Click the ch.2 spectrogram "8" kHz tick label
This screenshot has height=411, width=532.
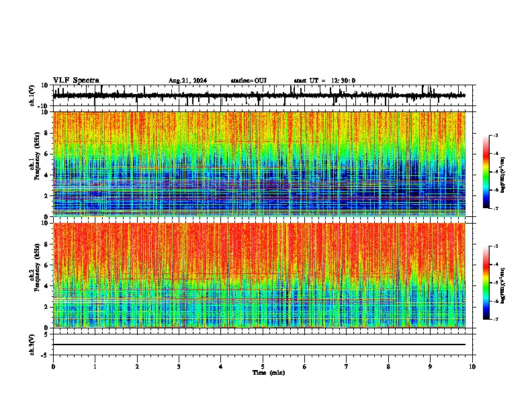(x=46, y=244)
